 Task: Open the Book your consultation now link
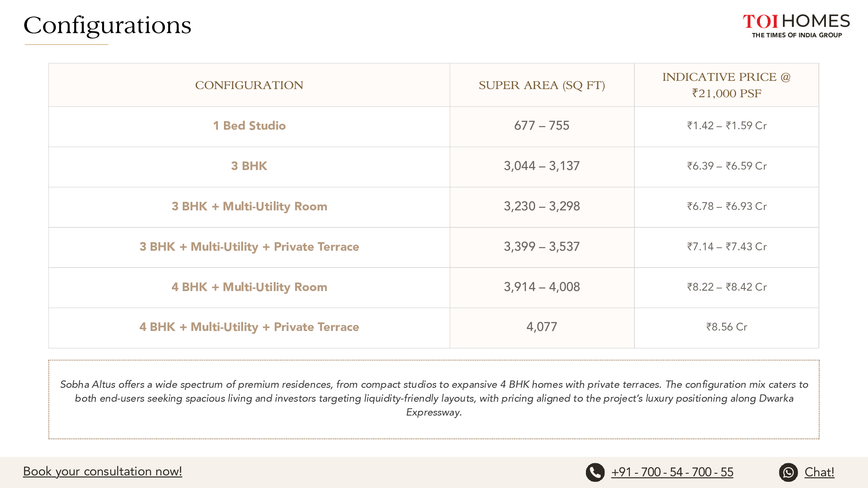click(x=102, y=472)
